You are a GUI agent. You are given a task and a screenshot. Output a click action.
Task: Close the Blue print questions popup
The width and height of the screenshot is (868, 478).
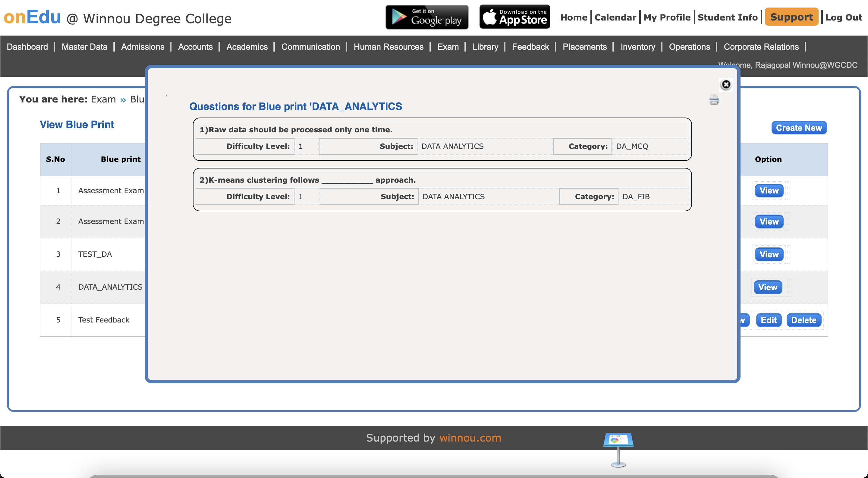[726, 84]
